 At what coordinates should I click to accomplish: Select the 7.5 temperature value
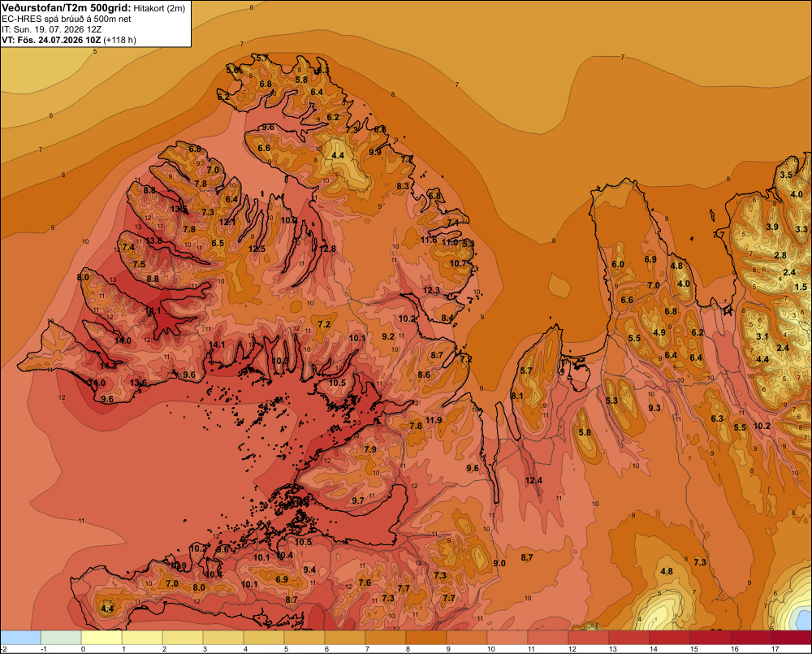139,264
